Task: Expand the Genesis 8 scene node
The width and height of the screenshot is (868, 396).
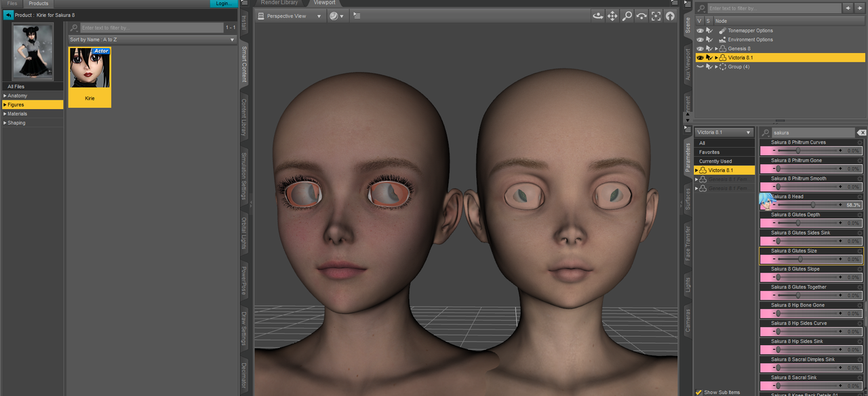Action: point(717,49)
